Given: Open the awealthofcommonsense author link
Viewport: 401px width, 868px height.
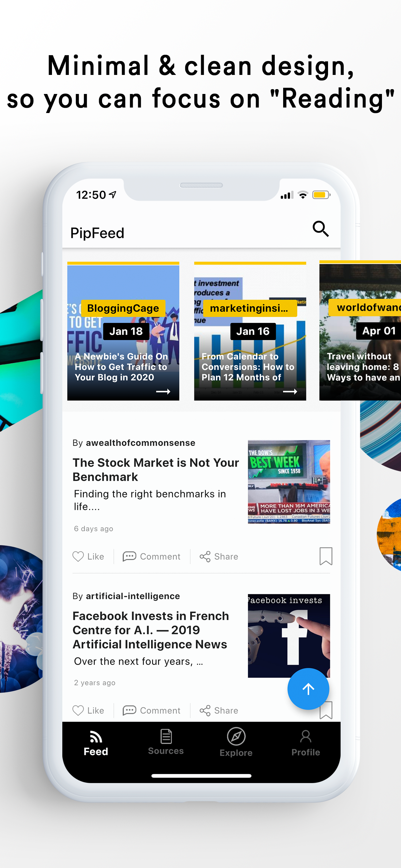Looking at the screenshot, I should [140, 443].
